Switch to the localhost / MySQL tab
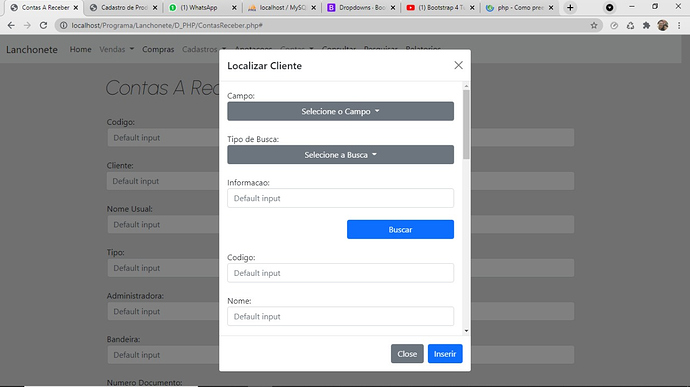This screenshot has height=387, width=690. (282, 7)
